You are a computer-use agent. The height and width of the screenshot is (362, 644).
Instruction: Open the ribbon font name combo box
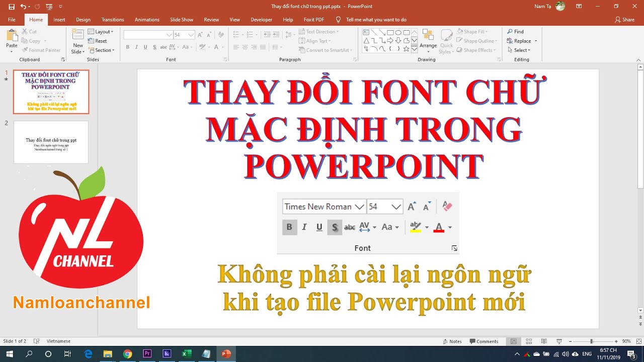coord(148,35)
